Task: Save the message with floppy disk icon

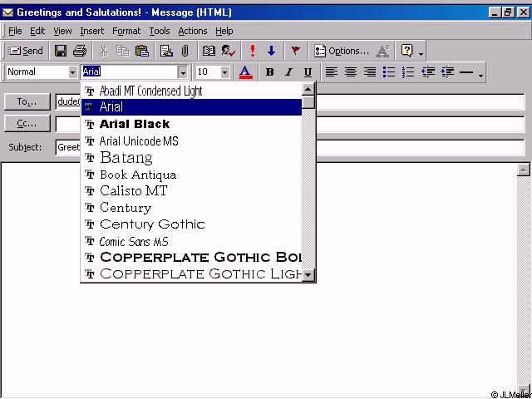Action: coord(61,51)
